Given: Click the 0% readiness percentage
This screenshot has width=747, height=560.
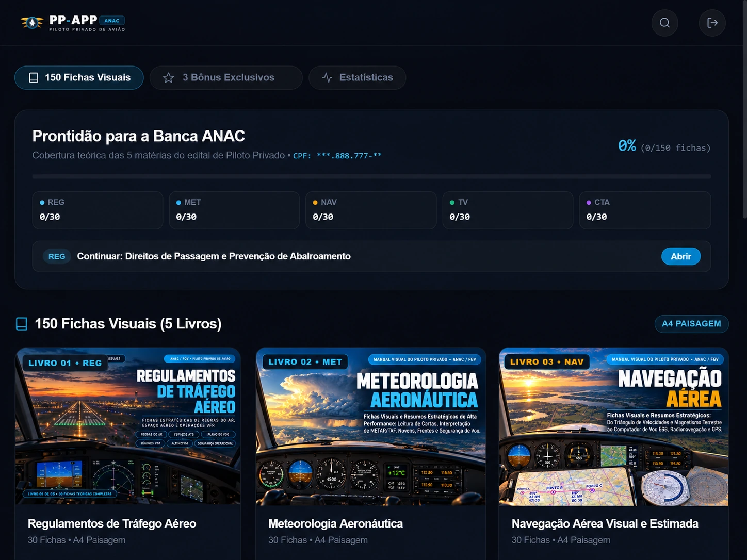Looking at the screenshot, I should pyautogui.click(x=627, y=146).
